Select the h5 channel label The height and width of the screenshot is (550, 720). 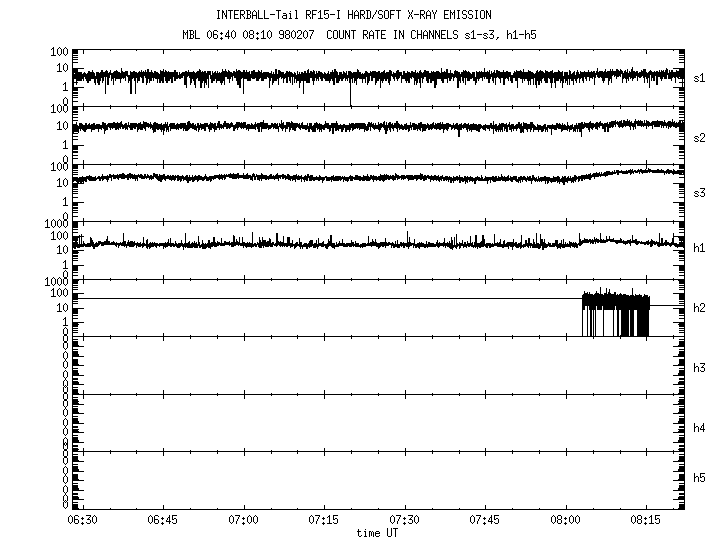pyautogui.click(x=700, y=478)
